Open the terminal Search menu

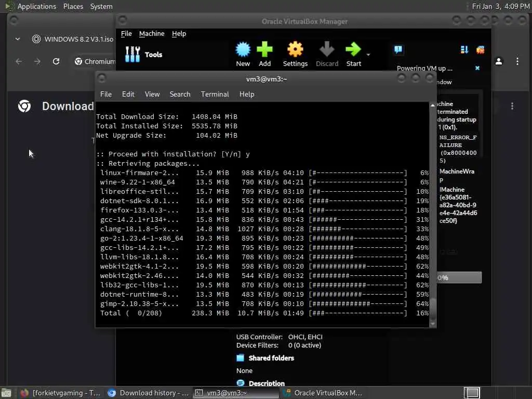[x=180, y=95]
